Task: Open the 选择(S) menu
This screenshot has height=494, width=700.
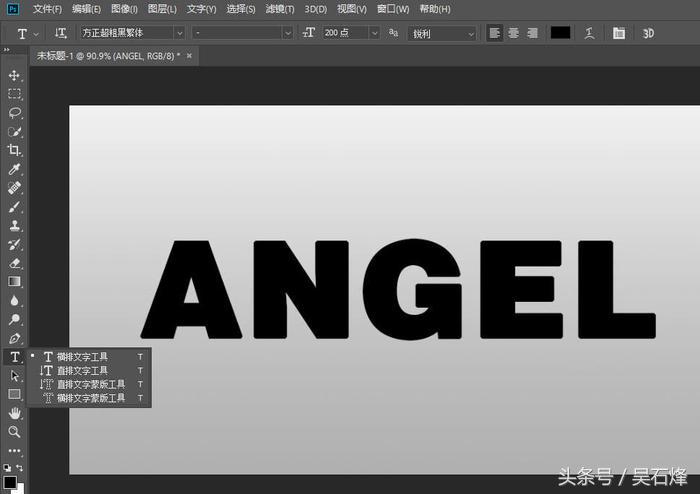Action: pos(241,8)
